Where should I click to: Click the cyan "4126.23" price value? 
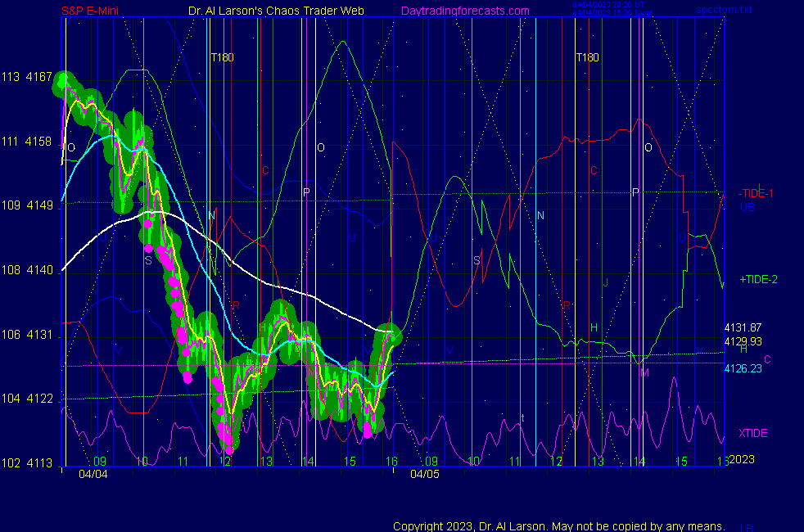(x=743, y=368)
